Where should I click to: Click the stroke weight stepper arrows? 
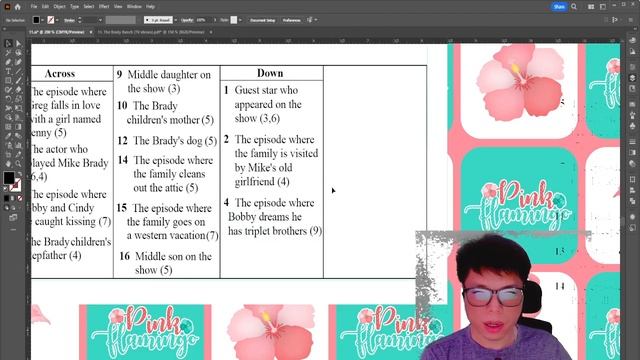[x=80, y=20]
